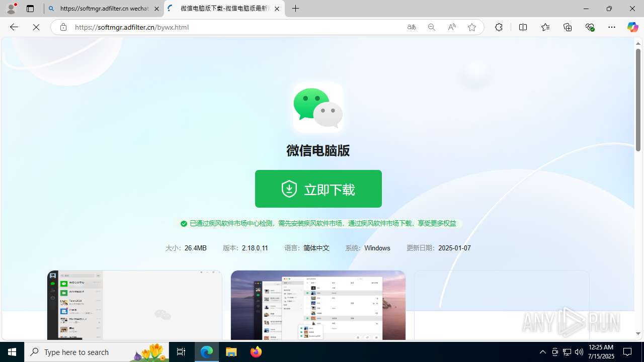Close the softmgr.adfilter.cn wechat tab

[x=156, y=9]
